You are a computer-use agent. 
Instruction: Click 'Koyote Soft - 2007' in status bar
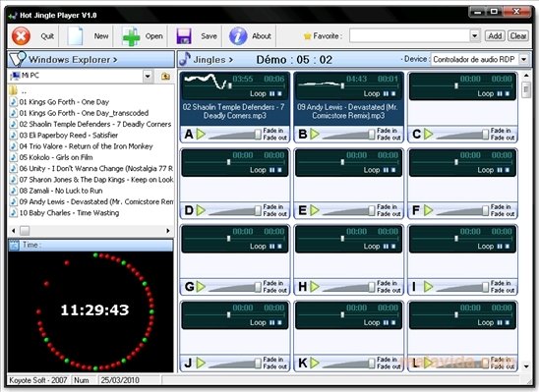pos(37,380)
